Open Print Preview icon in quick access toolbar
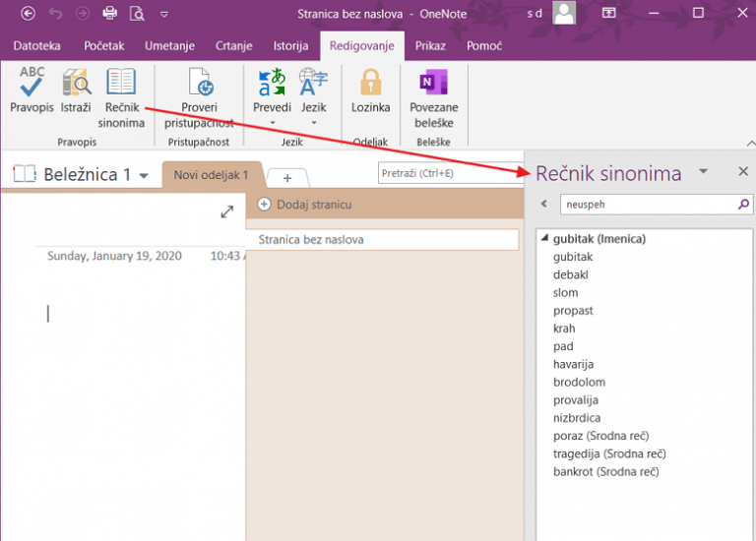The image size is (756, 541). [x=137, y=14]
